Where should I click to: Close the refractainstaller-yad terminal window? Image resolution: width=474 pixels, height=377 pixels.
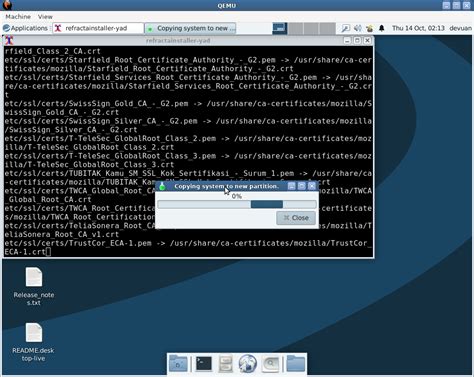click(x=367, y=40)
